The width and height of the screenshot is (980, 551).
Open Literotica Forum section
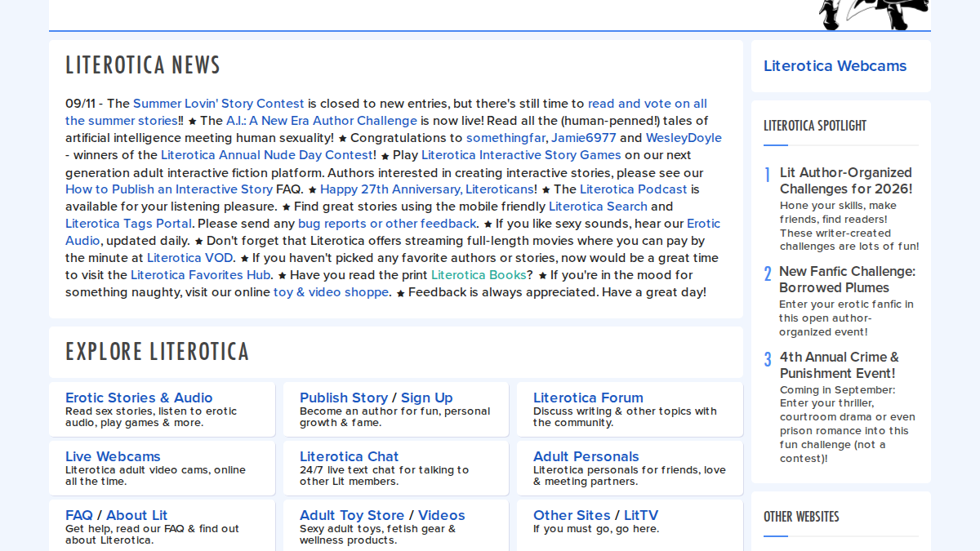588,398
